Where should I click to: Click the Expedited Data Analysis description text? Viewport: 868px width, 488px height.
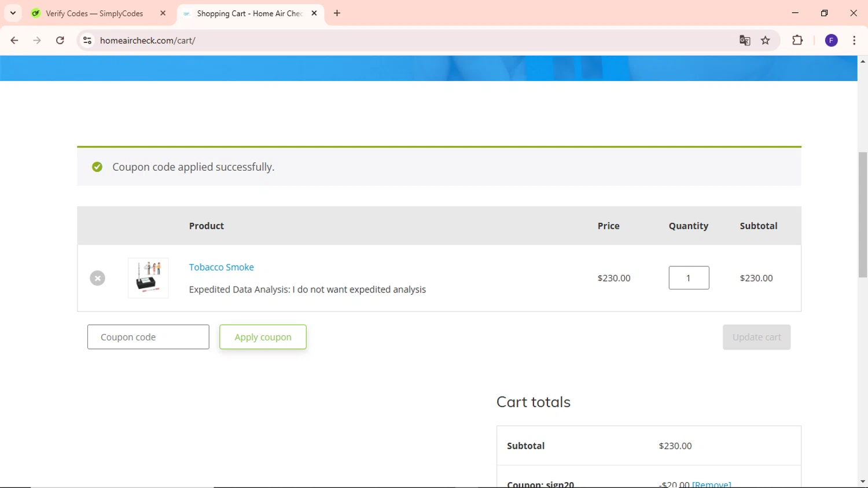[307, 289]
